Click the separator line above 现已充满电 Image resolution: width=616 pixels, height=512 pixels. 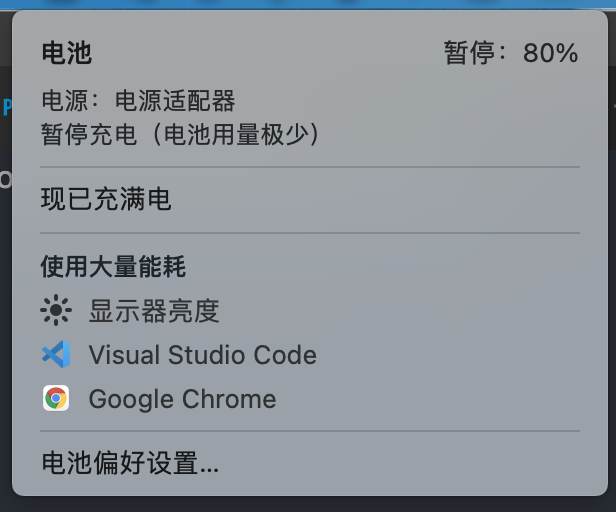point(310,167)
